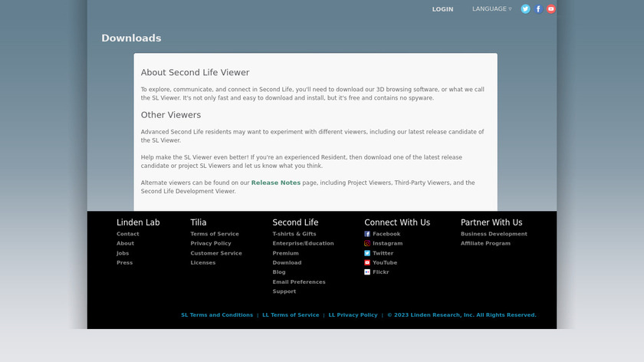This screenshot has width=644, height=362.
Task: Click the Twitter icon in the header
Action: (525, 9)
